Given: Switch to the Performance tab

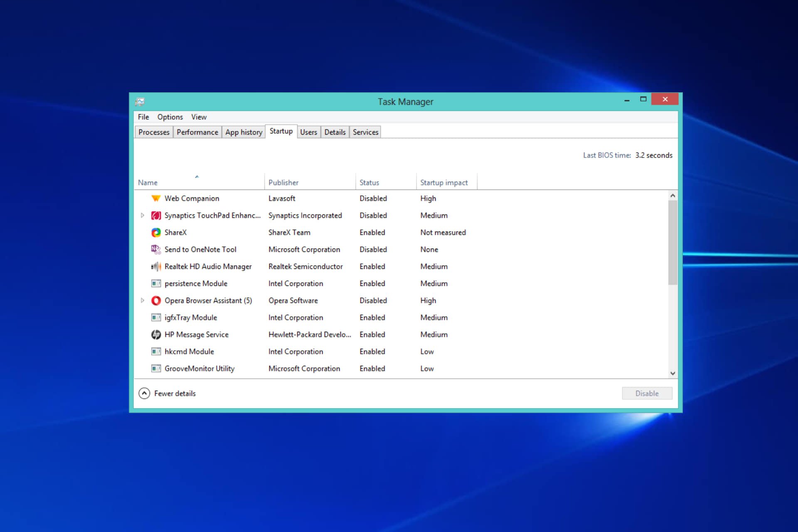Looking at the screenshot, I should [197, 132].
